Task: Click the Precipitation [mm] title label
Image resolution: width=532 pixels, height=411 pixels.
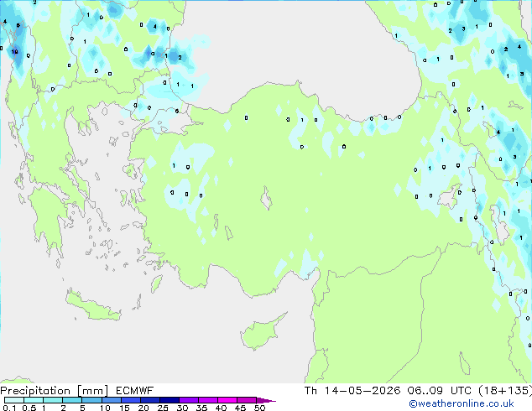Action: 54,391
